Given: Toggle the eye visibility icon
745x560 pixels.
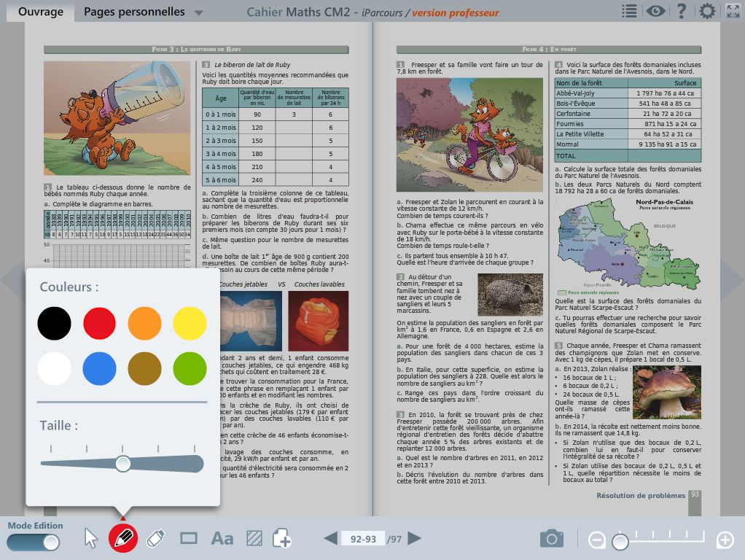Looking at the screenshot, I should tap(655, 11).
